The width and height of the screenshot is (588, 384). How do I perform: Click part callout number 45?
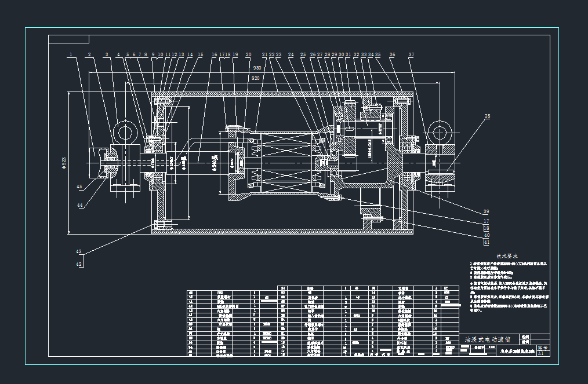tap(79, 186)
